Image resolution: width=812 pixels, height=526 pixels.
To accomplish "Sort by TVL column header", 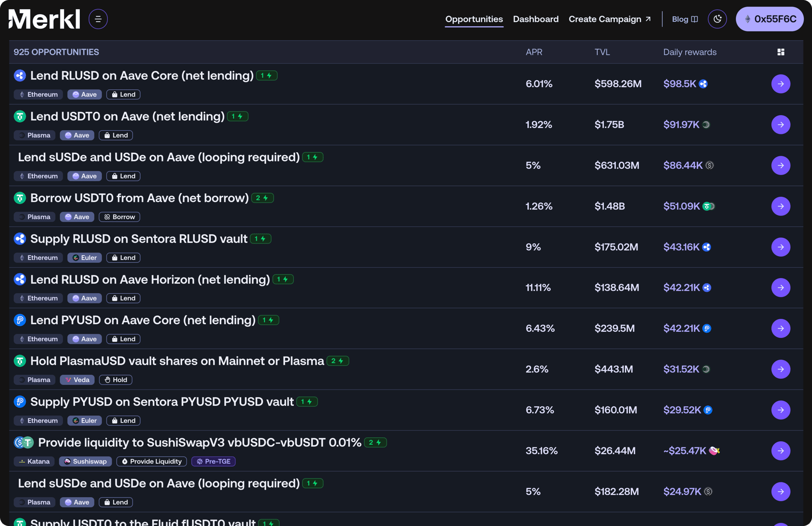I will click(x=602, y=52).
